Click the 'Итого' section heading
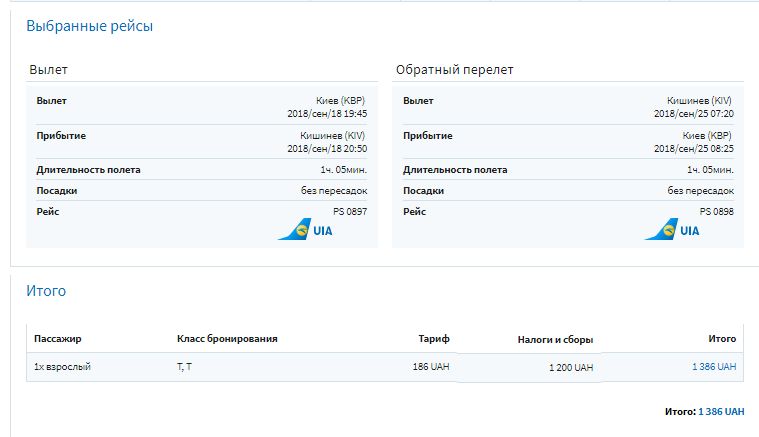The height and width of the screenshot is (437, 759). (46, 291)
